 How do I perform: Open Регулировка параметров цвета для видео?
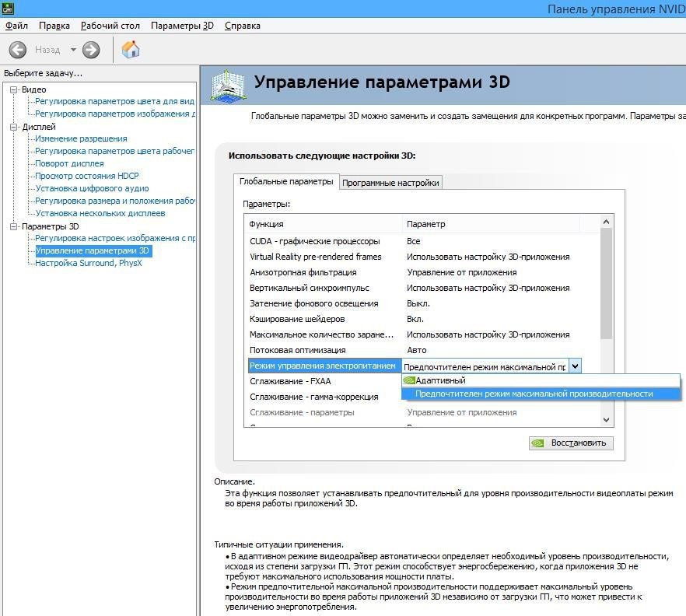click(114, 101)
